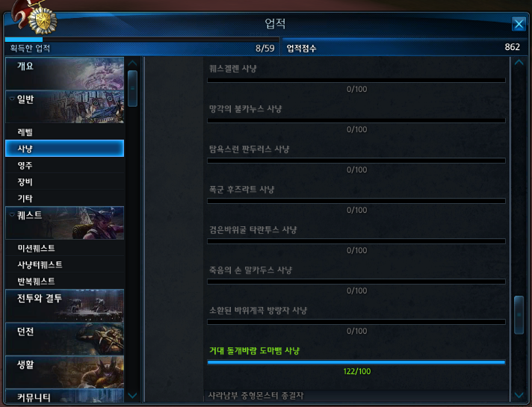Click the right list scroll-down arrow
The image size is (532, 407).
click(x=519, y=395)
